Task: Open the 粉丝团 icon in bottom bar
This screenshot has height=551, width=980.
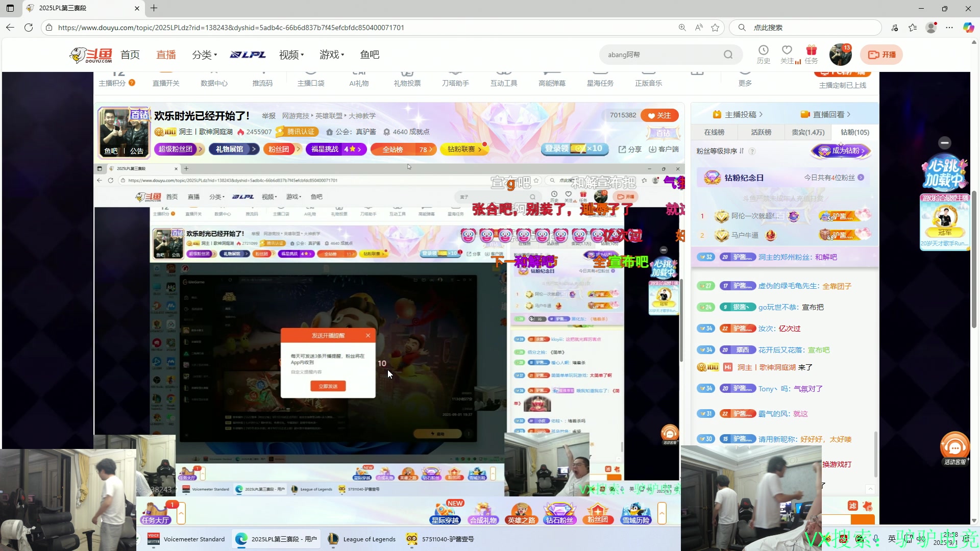Action: [598, 513]
